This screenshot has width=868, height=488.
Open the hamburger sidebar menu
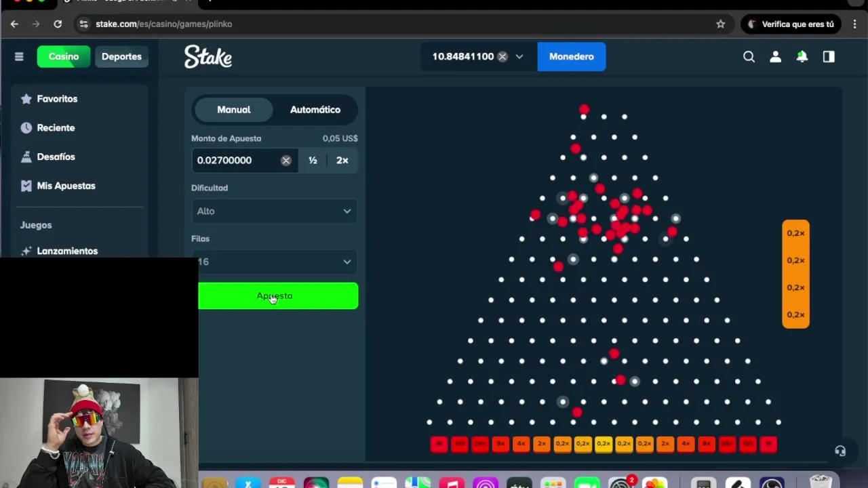coord(19,56)
